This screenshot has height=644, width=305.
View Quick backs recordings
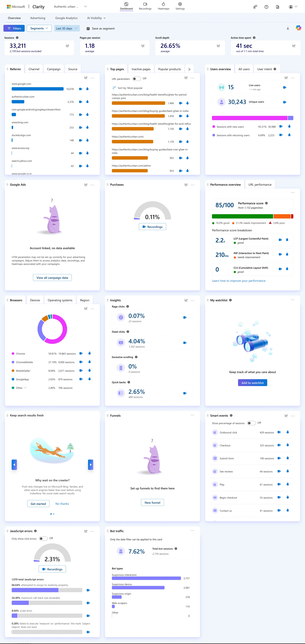click(x=185, y=393)
